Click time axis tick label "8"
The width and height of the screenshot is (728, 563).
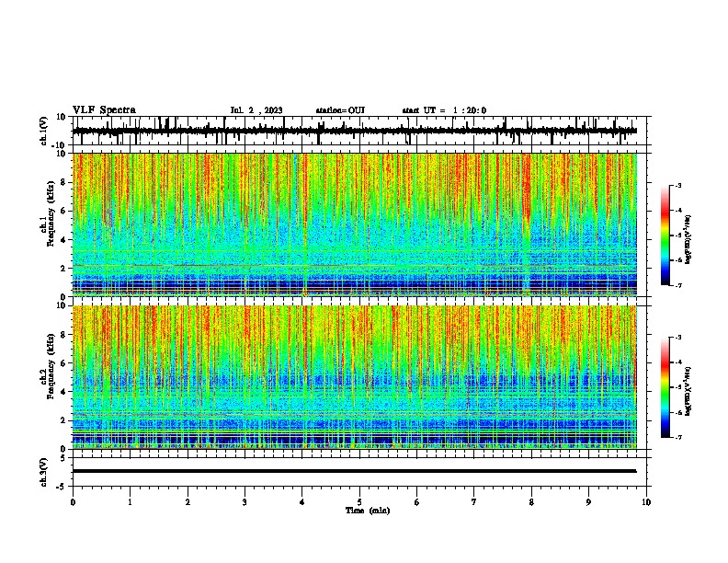coord(531,502)
